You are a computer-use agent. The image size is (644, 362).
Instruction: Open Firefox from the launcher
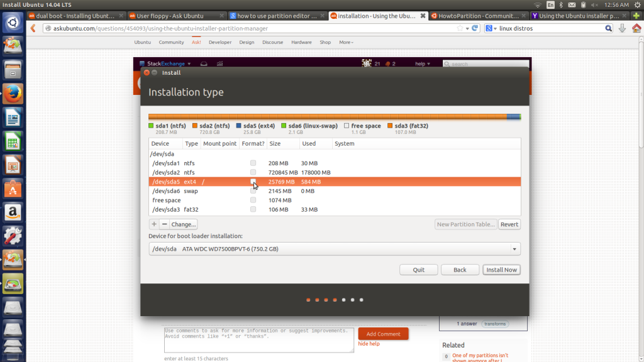(x=13, y=94)
